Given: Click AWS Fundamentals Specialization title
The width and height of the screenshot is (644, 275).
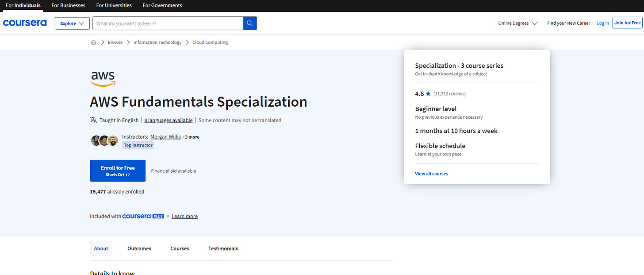Looking at the screenshot, I should 199,102.
